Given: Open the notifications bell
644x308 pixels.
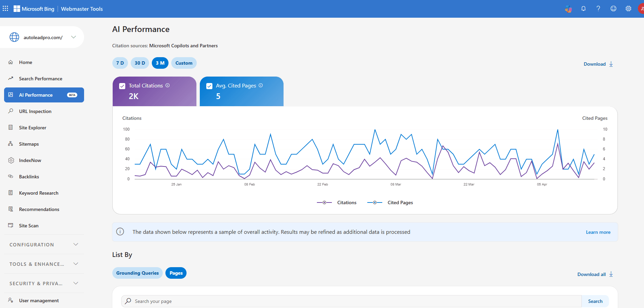Looking at the screenshot, I should coord(583,9).
